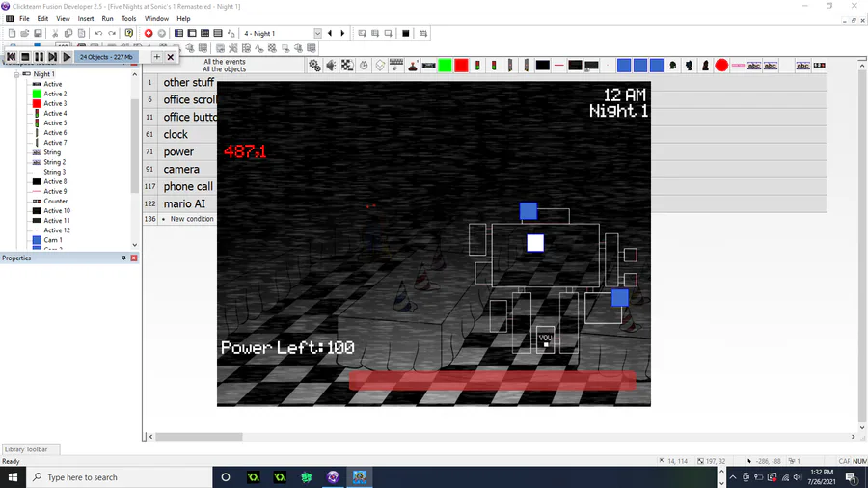The width and height of the screenshot is (868, 488).
Task: Go to previous frame arrow
Action: pos(330,33)
